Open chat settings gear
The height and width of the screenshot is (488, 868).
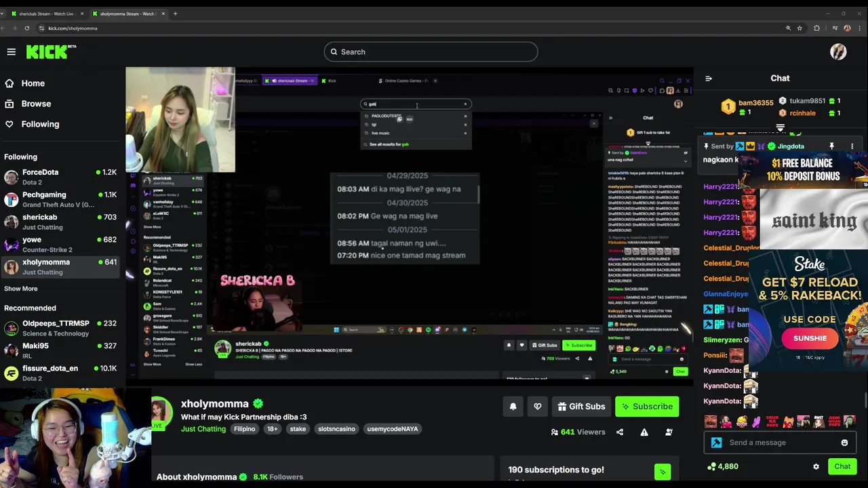pyautogui.click(x=816, y=466)
